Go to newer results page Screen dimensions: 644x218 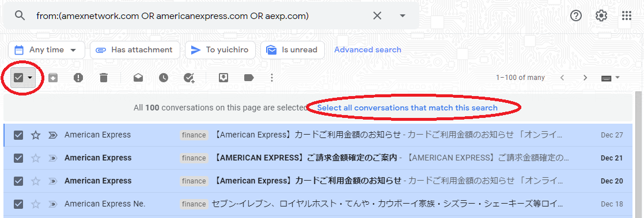[x=562, y=78]
